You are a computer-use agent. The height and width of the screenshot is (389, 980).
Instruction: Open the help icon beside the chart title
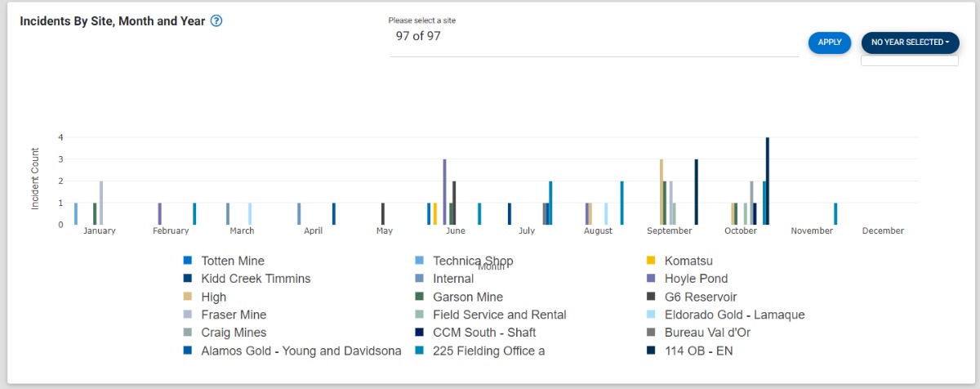coord(216,21)
